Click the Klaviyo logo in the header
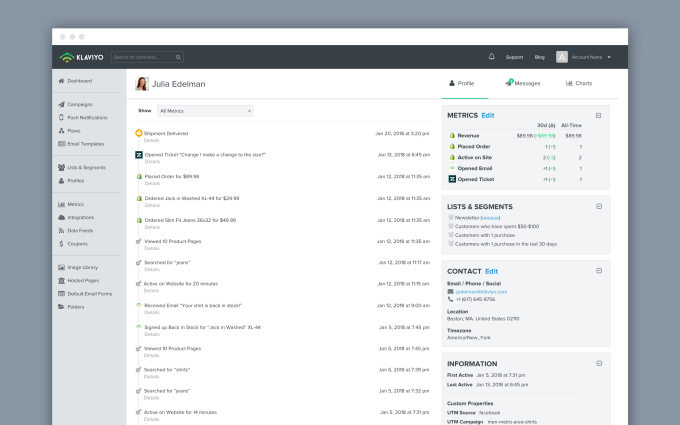680x425 pixels. point(80,57)
